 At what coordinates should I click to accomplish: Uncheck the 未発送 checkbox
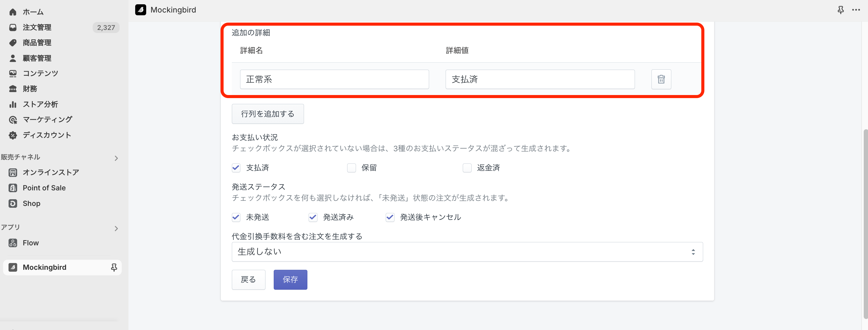(236, 217)
